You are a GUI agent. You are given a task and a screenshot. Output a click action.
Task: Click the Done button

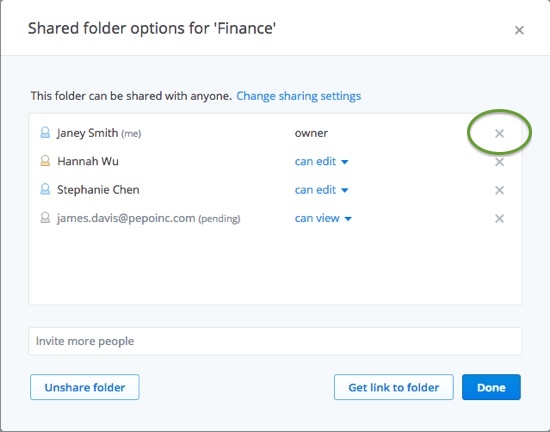pyautogui.click(x=491, y=387)
